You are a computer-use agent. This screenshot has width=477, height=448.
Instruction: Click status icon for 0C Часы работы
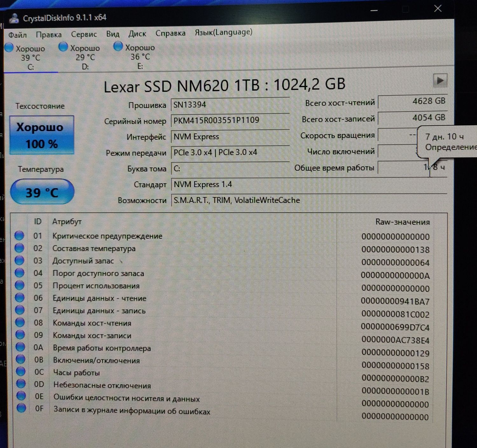[21, 371]
